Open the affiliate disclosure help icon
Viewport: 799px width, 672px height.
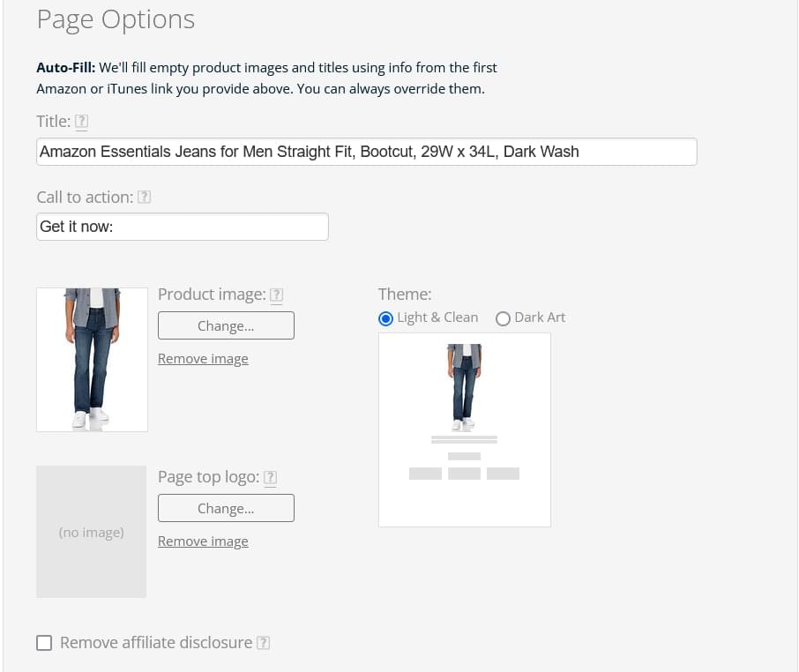coord(263,643)
